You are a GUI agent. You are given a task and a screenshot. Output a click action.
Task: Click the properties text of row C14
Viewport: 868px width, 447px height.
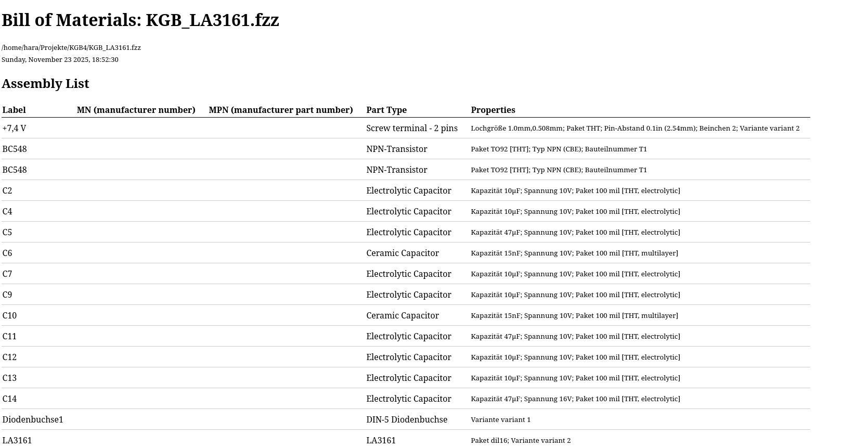point(575,399)
